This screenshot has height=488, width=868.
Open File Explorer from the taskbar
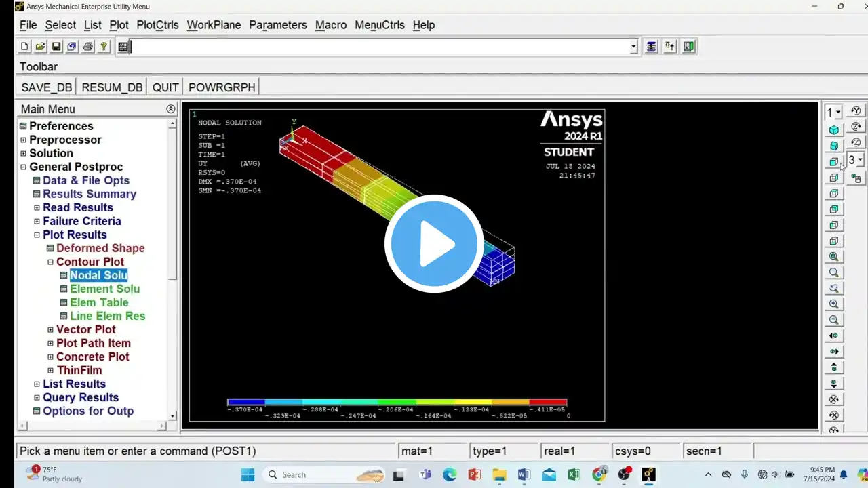499,474
